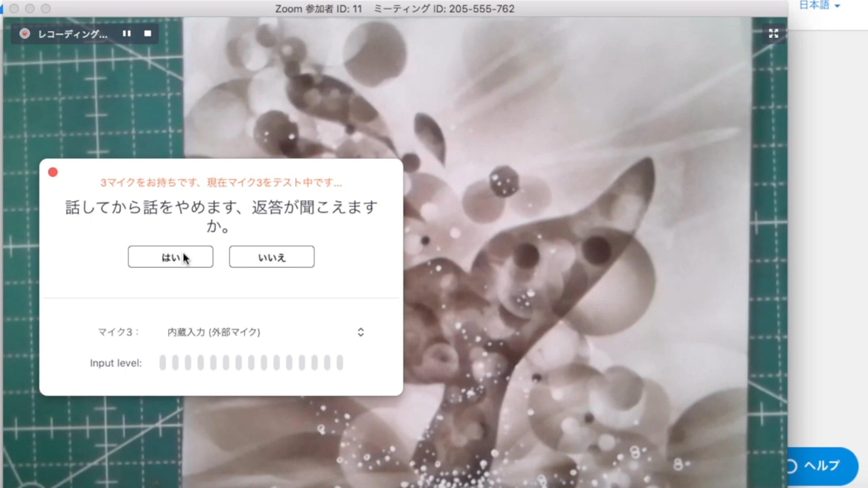Click the help bubble icon beside ヘルプ
This screenshot has width=868, height=488.
[x=791, y=466]
